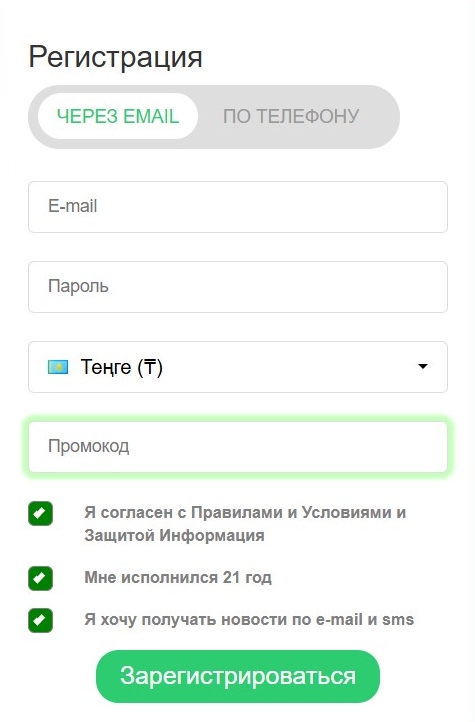Focus the Пароль input field
Screen dimensions: 475x722
[x=238, y=287]
